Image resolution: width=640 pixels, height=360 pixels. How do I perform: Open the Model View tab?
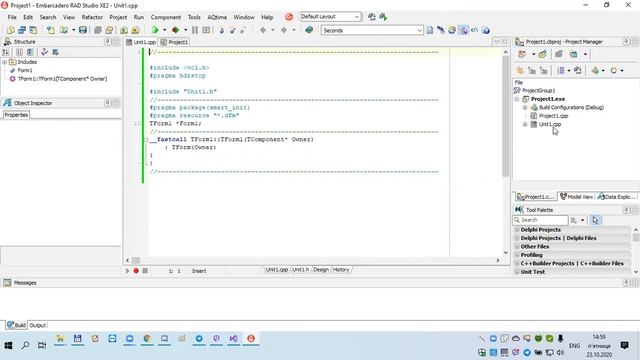point(576,197)
